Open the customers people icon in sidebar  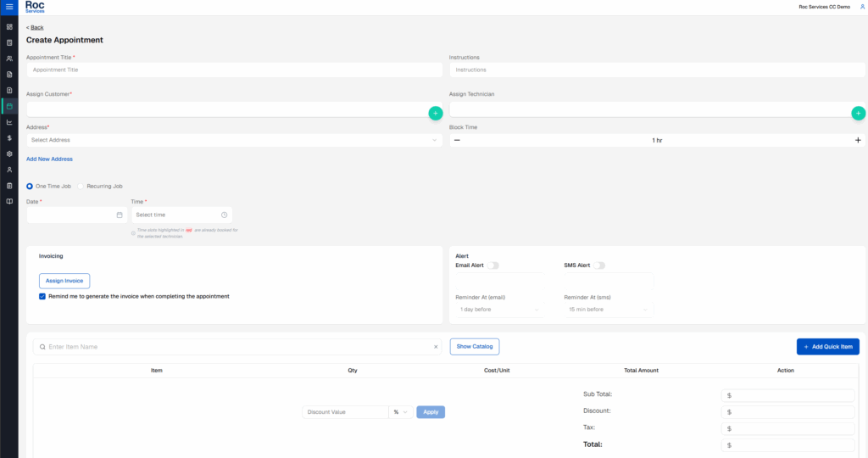coord(9,59)
